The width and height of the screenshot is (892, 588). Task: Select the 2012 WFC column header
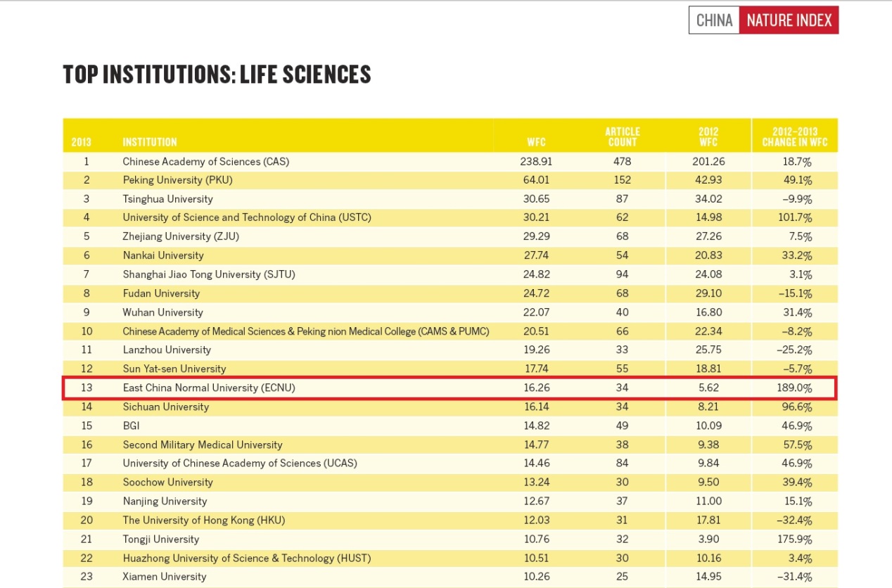click(708, 136)
